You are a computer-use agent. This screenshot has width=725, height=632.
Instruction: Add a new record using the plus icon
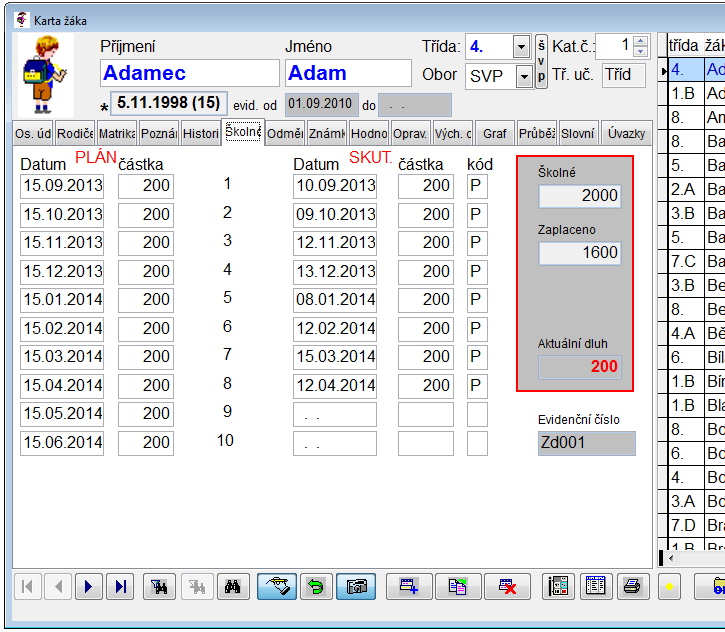pyautogui.click(x=409, y=587)
